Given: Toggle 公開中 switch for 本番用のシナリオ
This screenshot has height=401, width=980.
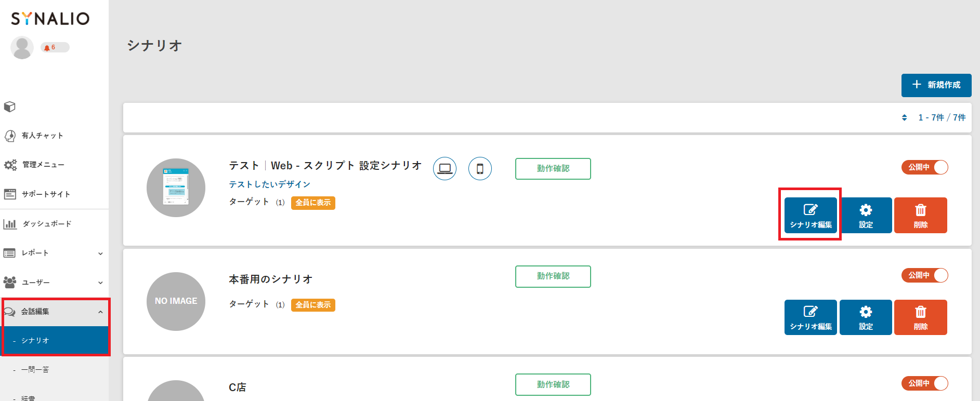Looking at the screenshot, I should point(924,275).
